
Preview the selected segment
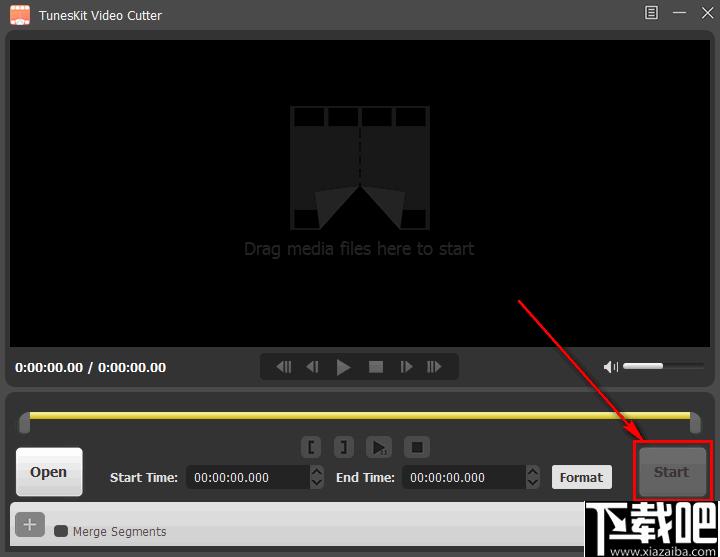pyautogui.click(x=379, y=447)
